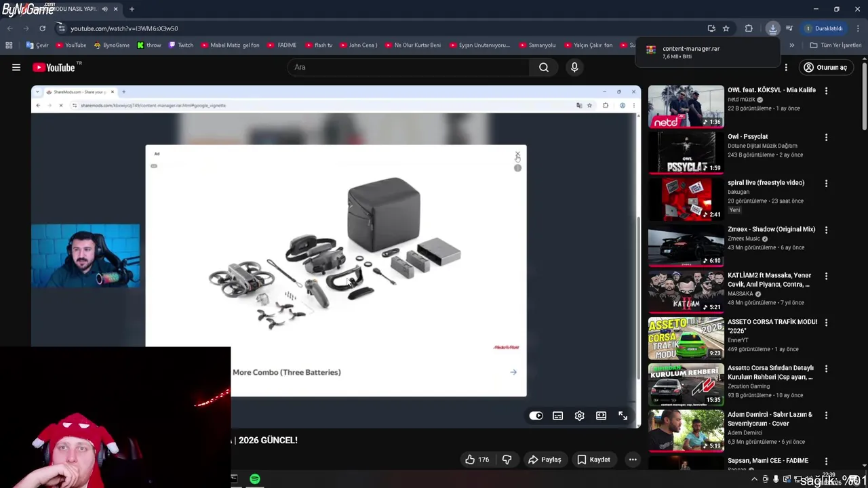Open 'ASSETO CORSA TRAFİK MODU' thumbnail
This screenshot has width=868, height=488.
686,338
